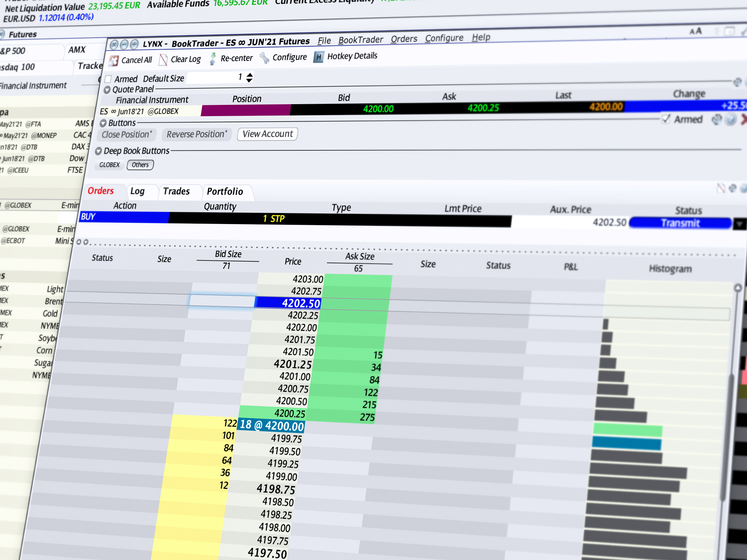
Task: Click the Re-center arrow icon
Action: coord(213,59)
